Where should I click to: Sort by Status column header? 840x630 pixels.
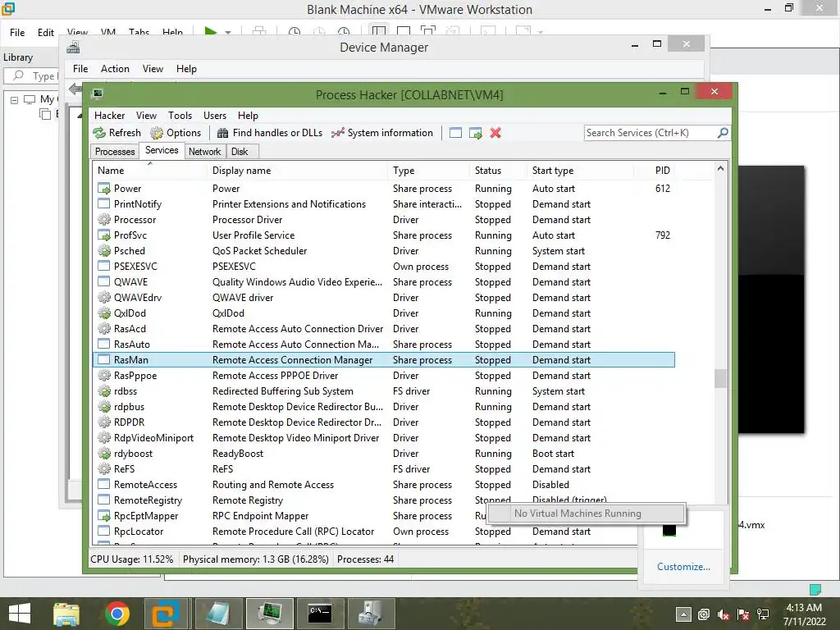click(498, 171)
